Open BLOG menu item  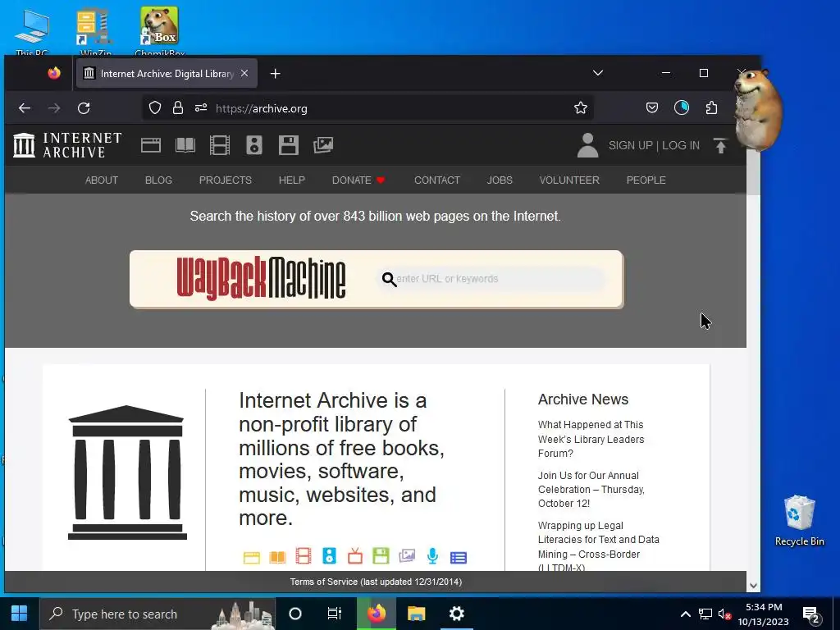click(x=158, y=180)
